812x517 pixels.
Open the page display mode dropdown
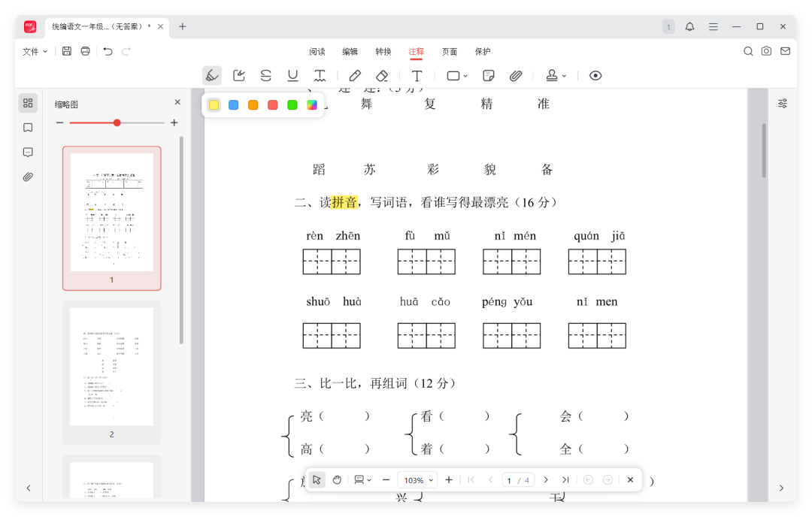362,480
